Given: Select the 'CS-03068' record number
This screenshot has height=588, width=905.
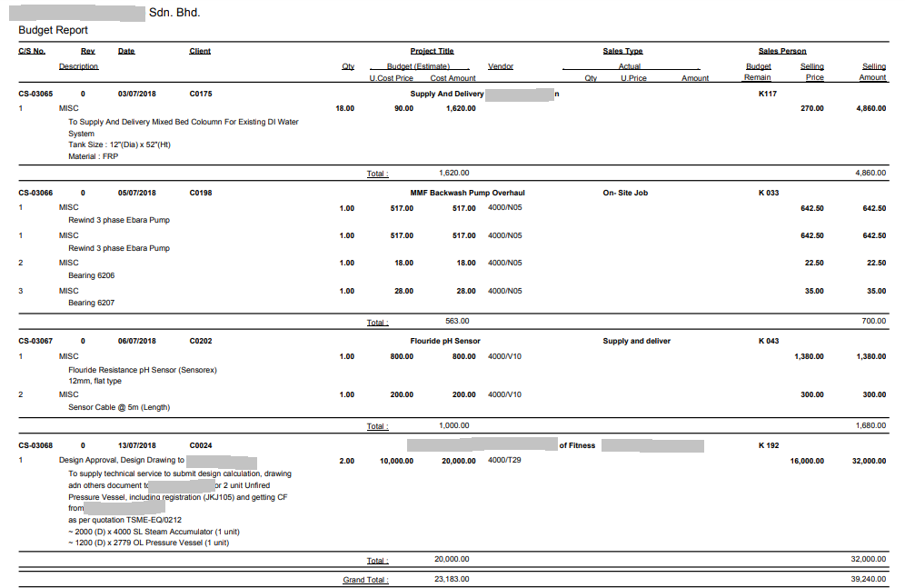Looking at the screenshot, I should click(x=35, y=445).
